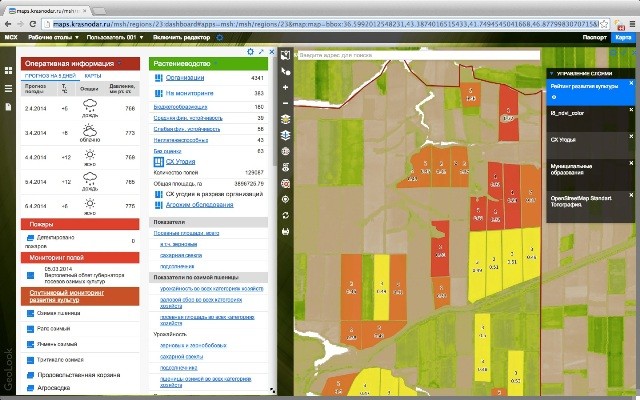Click the browser reload button
640x400 pixels.
33,24
